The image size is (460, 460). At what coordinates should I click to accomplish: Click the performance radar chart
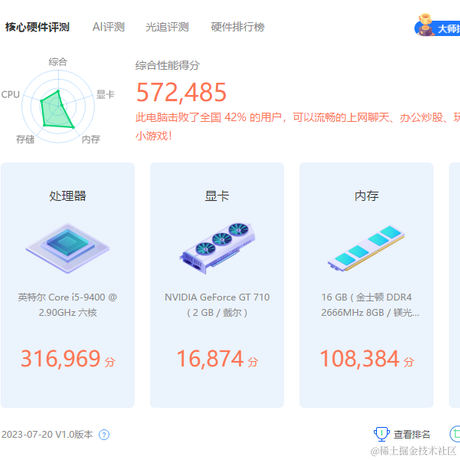58,107
